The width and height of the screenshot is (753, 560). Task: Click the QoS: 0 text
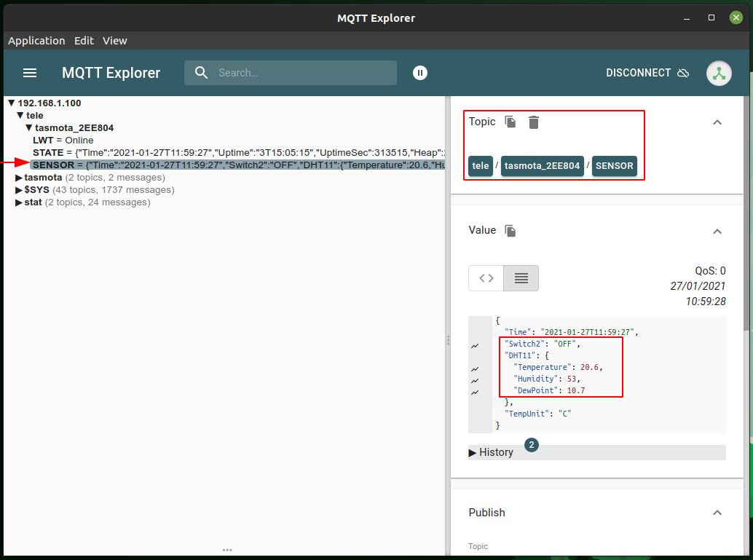click(x=710, y=271)
